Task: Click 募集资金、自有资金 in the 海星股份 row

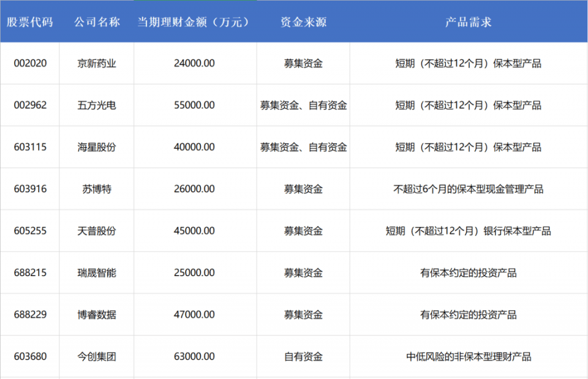Action: (x=303, y=148)
